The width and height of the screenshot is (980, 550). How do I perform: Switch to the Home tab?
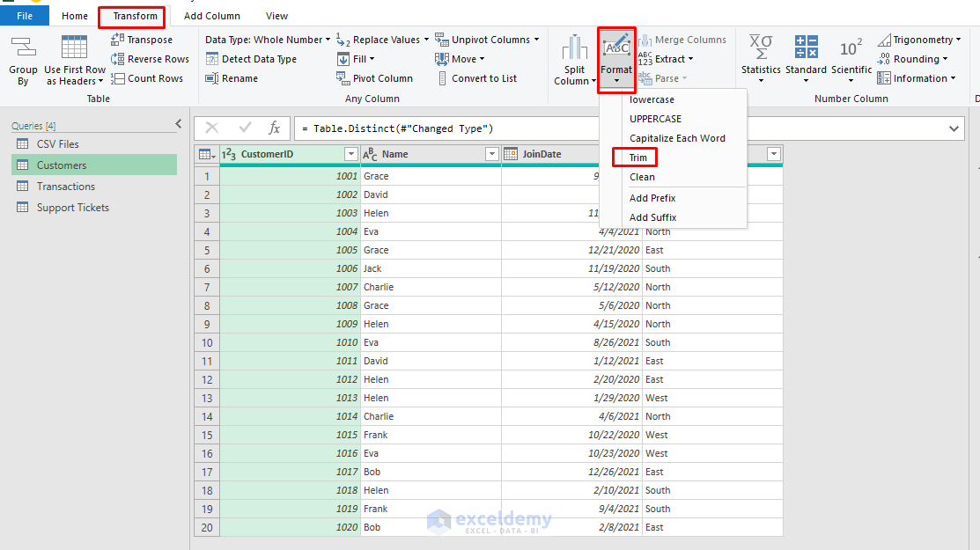point(75,16)
